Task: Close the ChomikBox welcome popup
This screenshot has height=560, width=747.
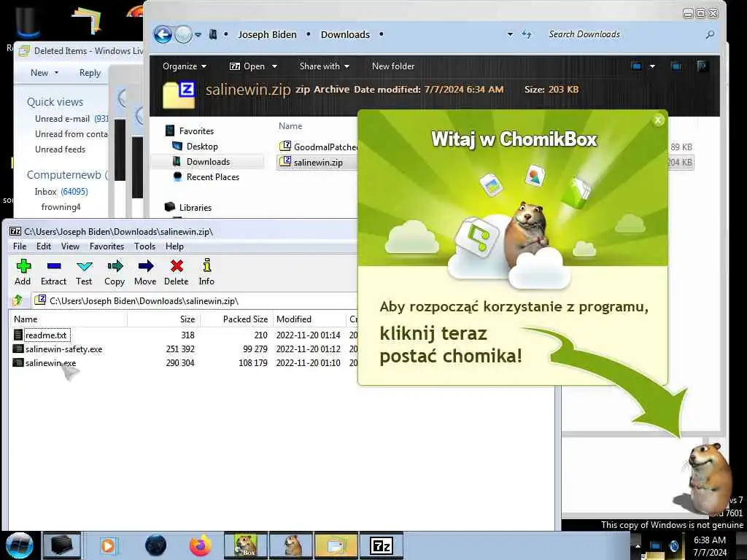Action: click(x=658, y=120)
